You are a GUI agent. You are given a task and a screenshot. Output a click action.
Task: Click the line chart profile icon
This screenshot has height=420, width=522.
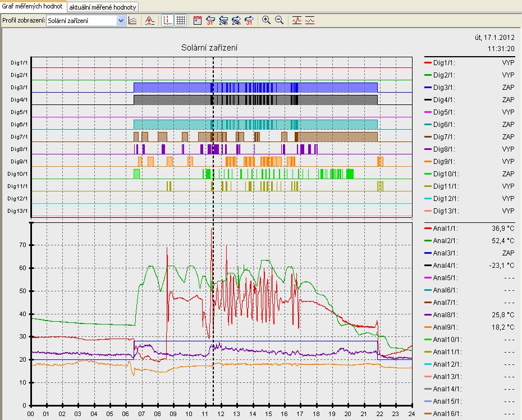coord(132,21)
